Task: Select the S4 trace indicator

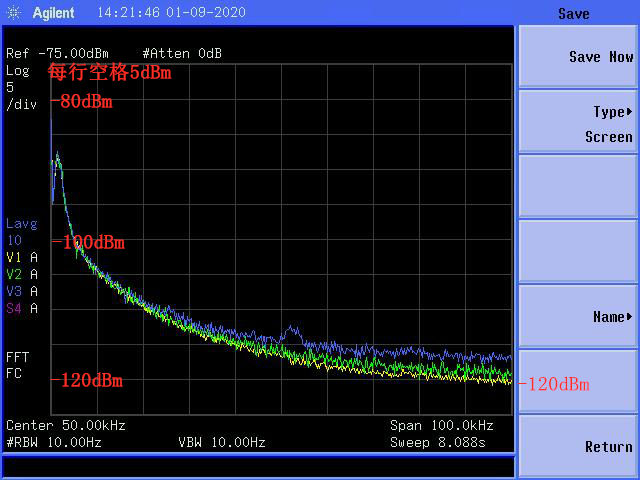Action: click(21, 308)
